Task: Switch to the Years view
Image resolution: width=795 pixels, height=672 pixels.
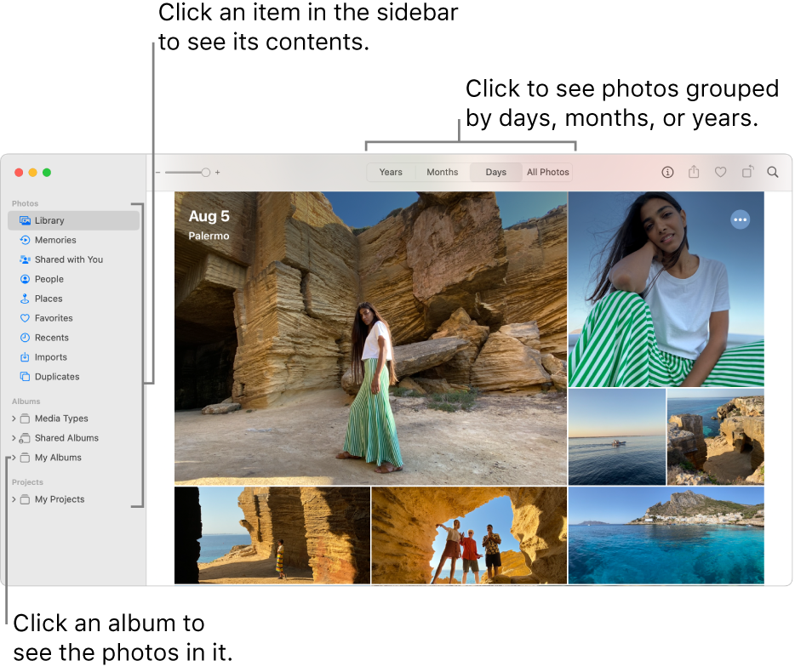Action: (x=391, y=172)
